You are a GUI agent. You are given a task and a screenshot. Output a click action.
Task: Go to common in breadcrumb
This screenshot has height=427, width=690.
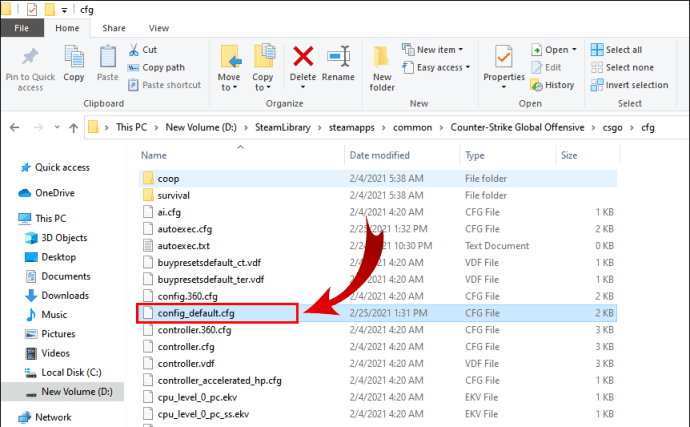412,128
